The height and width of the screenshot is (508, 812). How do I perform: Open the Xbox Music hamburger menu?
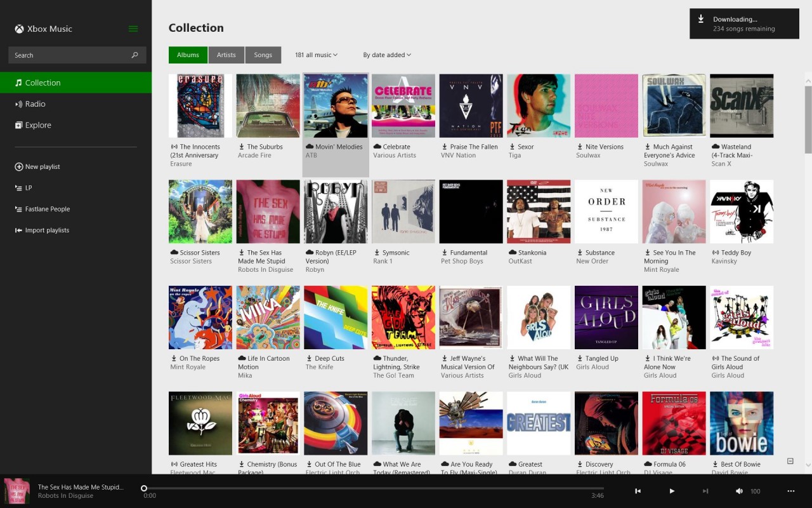133,29
